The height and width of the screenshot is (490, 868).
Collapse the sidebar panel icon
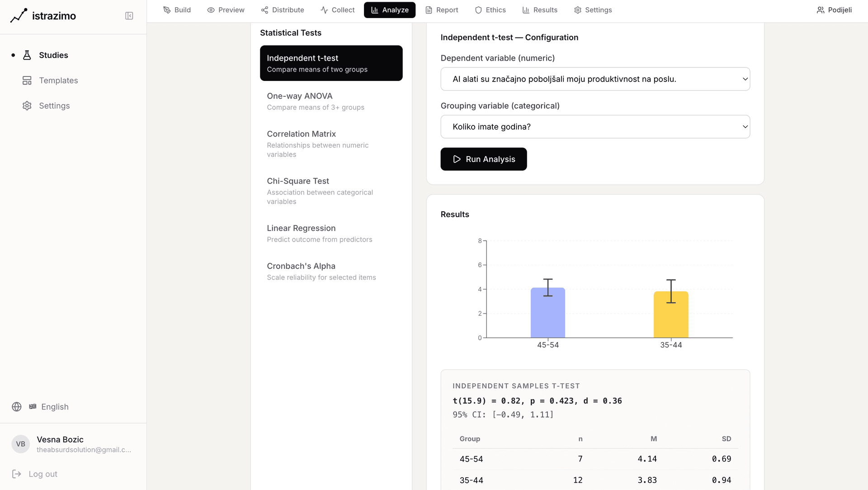point(129,16)
